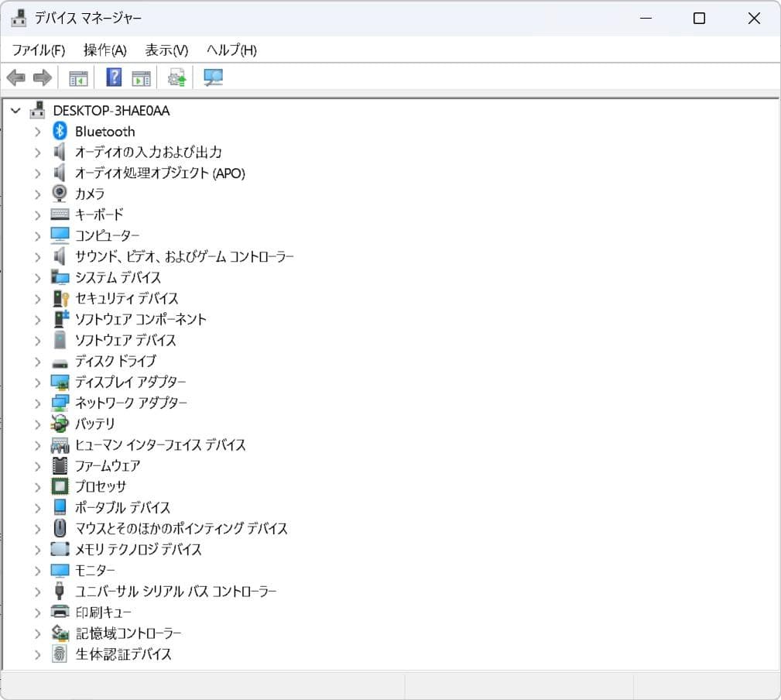Click the カメラ category camera icon
This screenshot has width=781, height=700.
pos(60,194)
